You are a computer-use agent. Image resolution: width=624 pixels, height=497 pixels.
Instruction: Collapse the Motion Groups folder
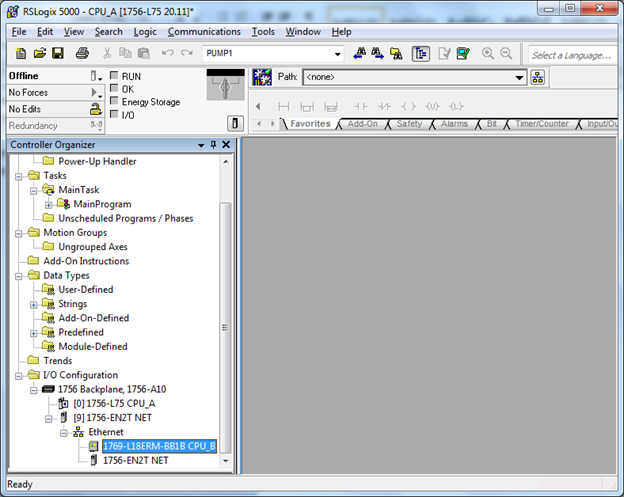pos(18,234)
